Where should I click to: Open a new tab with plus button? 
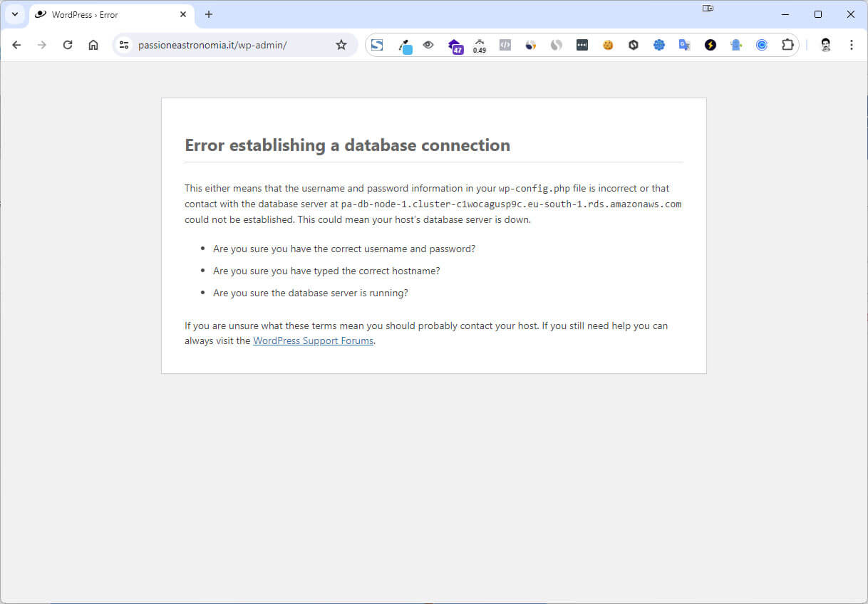coord(209,14)
